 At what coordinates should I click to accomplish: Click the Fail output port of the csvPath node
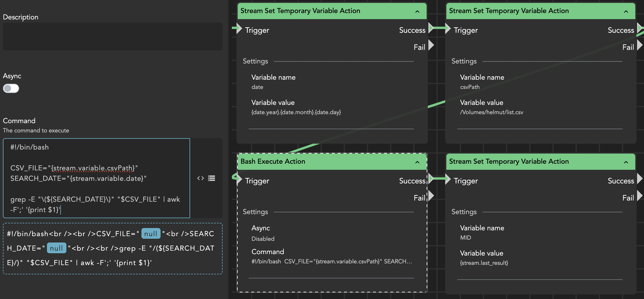[640, 45]
